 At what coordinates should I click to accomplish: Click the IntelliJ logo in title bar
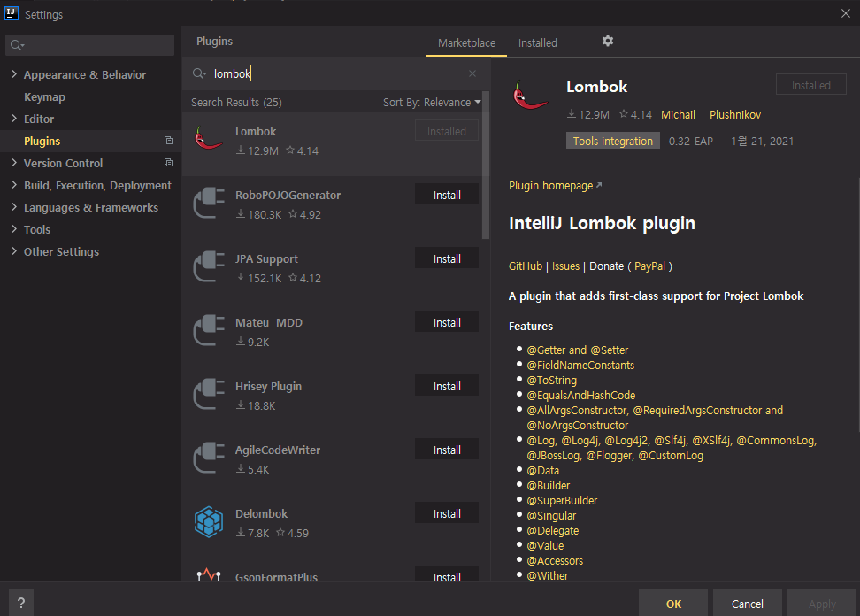coord(11,13)
